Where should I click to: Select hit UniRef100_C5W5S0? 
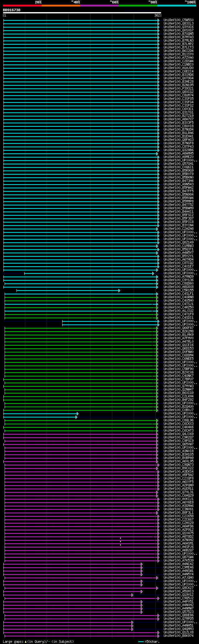(178, 20)
